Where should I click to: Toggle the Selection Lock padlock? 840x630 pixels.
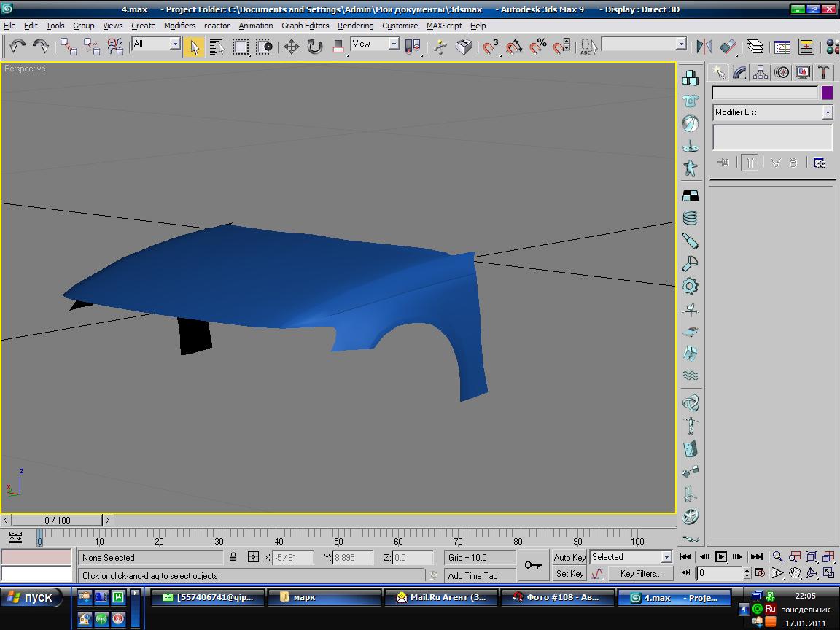point(233,557)
